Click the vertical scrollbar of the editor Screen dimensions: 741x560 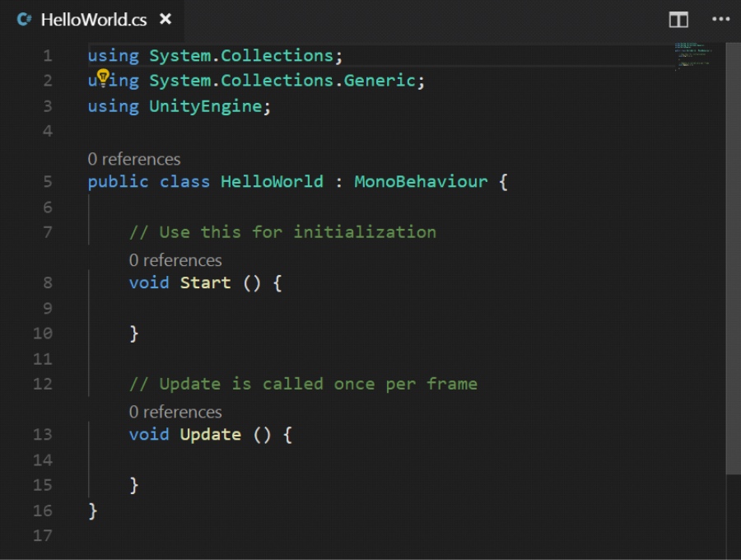[733, 258]
